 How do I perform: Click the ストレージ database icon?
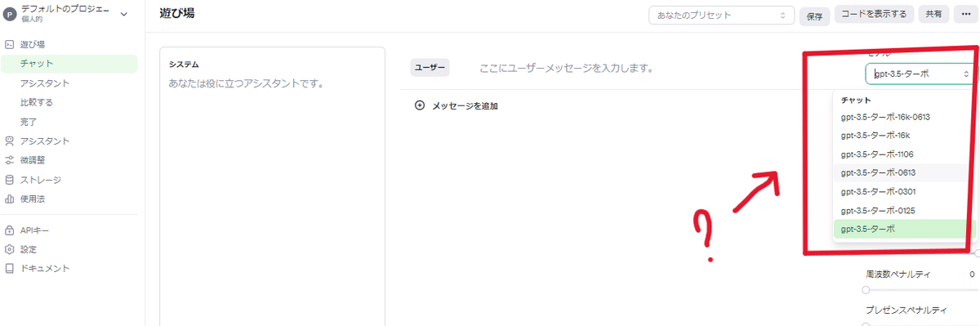click(9, 180)
